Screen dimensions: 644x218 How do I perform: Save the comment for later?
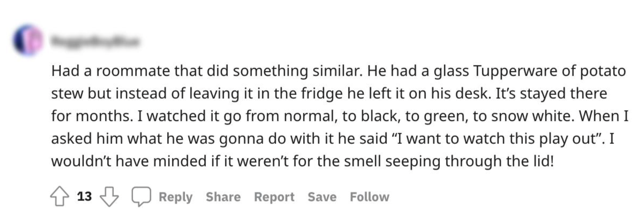tap(322, 197)
